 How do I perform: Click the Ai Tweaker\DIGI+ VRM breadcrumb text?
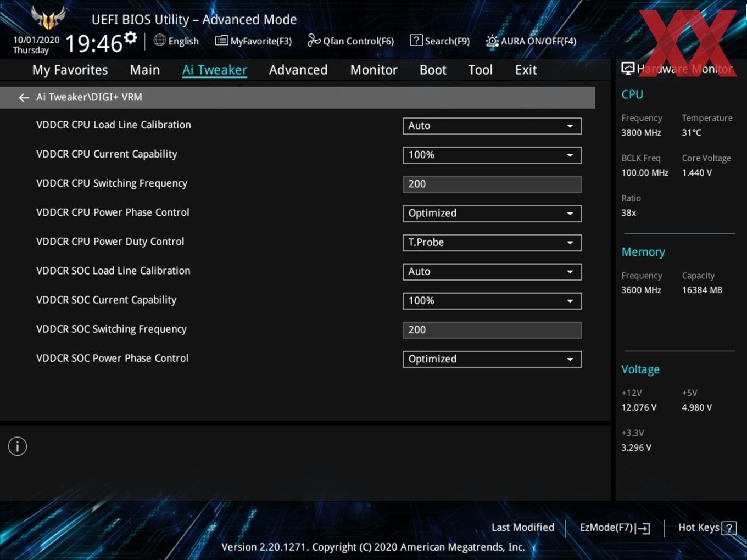click(x=89, y=97)
